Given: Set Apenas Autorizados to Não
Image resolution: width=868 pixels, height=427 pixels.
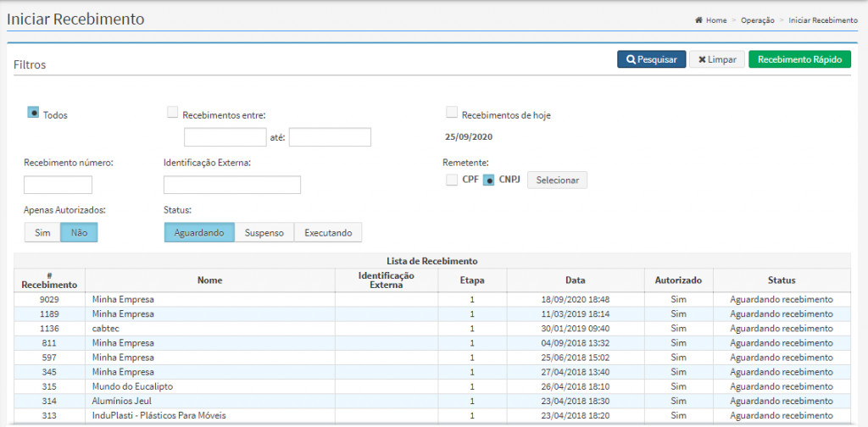Looking at the screenshot, I should point(79,233).
